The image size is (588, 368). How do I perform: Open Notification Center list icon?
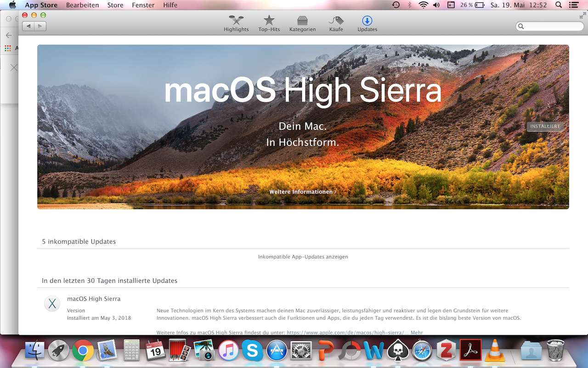tap(573, 5)
